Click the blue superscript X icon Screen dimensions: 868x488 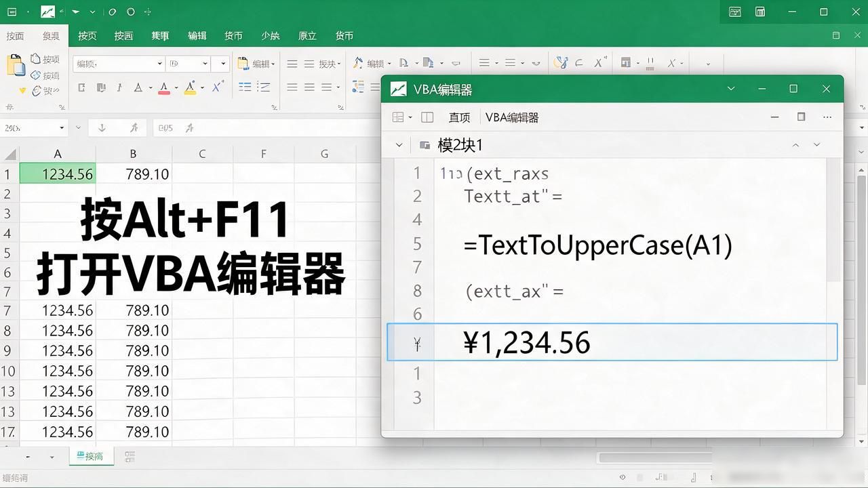tap(217, 87)
